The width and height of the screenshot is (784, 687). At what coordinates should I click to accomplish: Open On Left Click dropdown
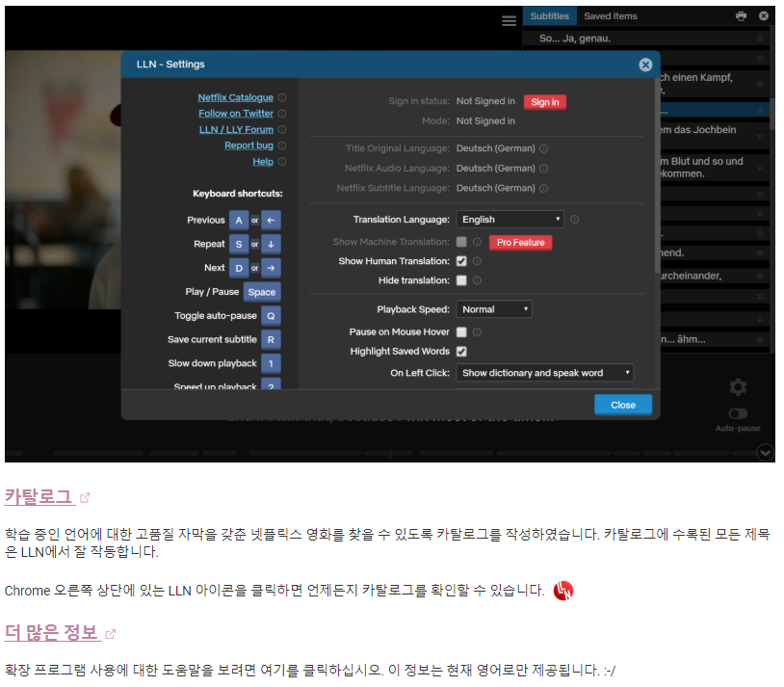coord(544,373)
